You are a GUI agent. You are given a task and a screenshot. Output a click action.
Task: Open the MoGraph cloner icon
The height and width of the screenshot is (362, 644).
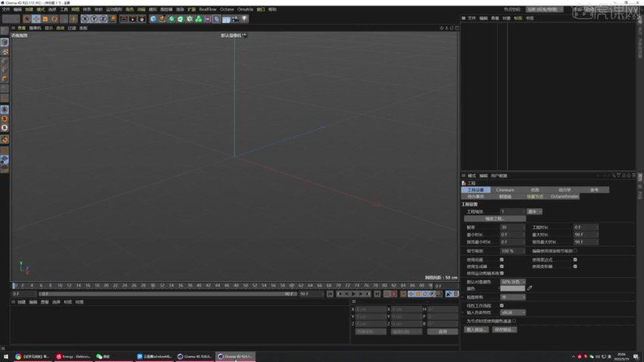(189, 19)
